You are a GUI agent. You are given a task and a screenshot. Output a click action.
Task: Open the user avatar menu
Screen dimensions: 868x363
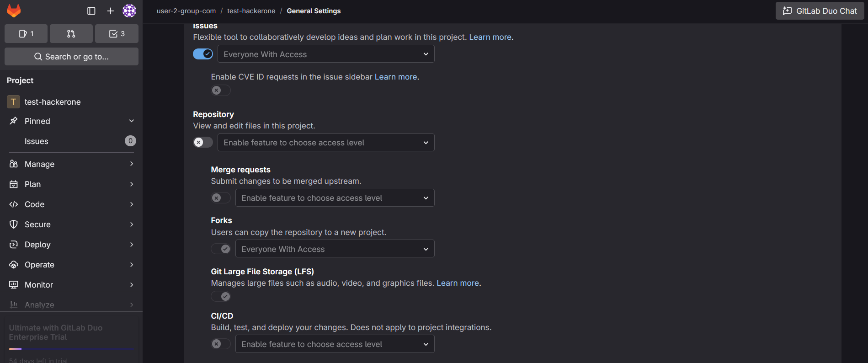[x=129, y=11]
